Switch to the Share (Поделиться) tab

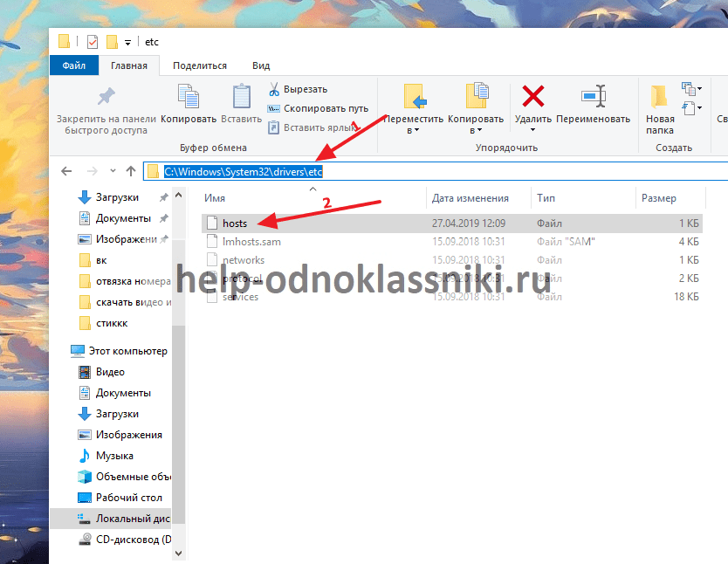click(x=200, y=65)
